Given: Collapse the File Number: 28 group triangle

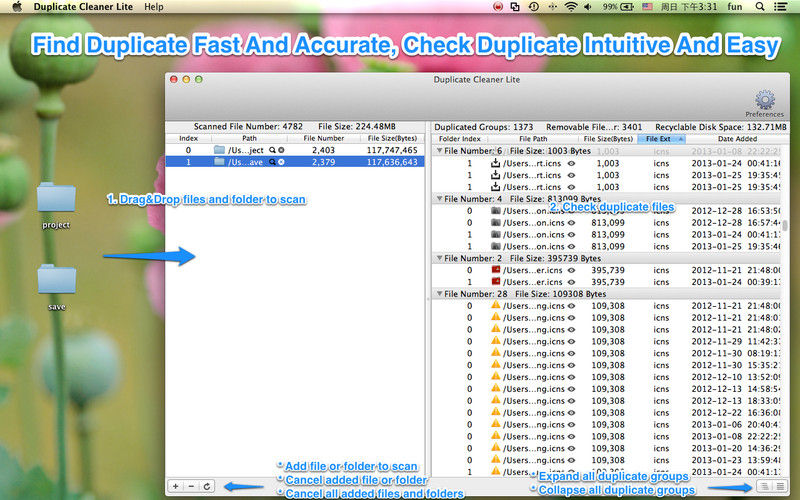Looking at the screenshot, I should 439,294.
